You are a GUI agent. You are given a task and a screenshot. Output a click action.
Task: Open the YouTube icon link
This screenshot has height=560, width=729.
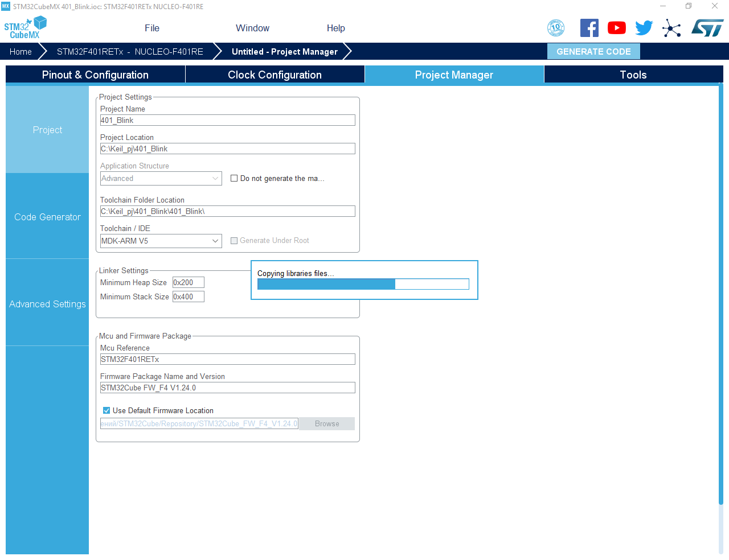pyautogui.click(x=617, y=28)
